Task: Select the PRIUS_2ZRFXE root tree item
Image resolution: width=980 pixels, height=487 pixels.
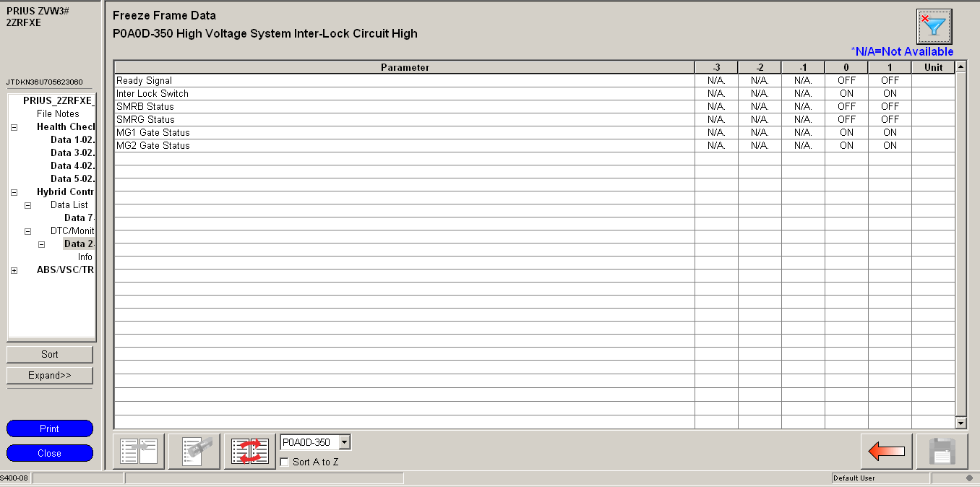Action: point(59,100)
